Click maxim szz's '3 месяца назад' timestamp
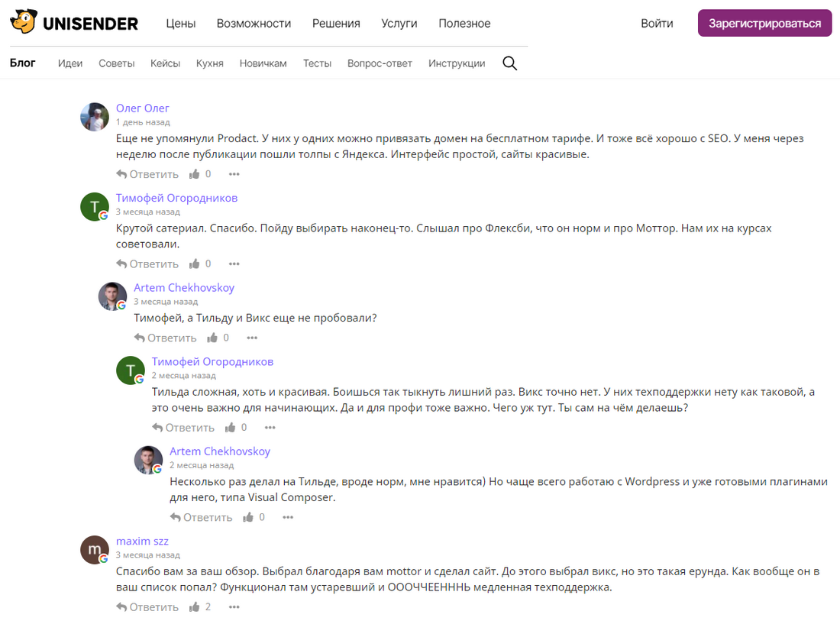Viewport: 840px width, 621px height. pyautogui.click(x=148, y=555)
